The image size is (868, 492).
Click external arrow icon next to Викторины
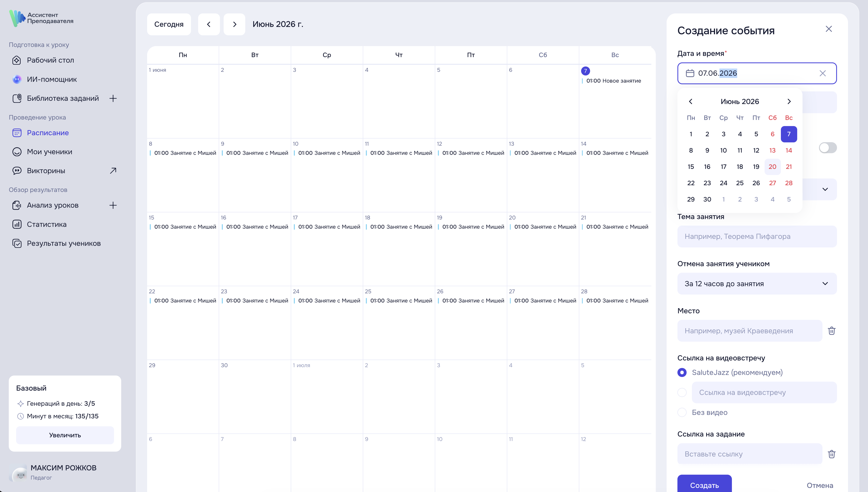[x=113, y=171]
